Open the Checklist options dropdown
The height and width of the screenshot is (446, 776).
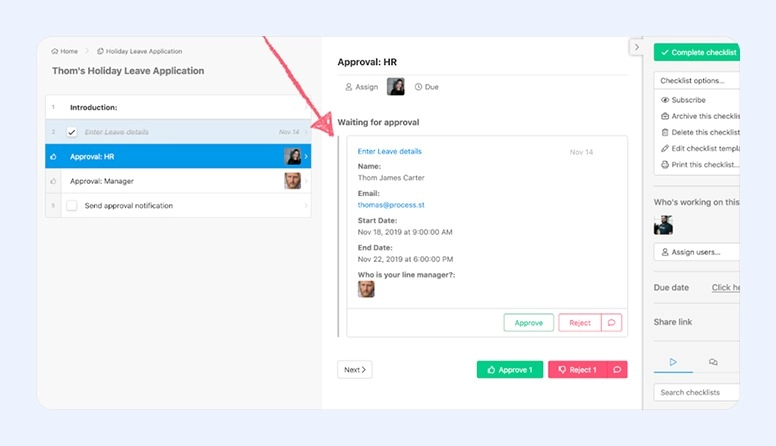(x=697, y=81)
